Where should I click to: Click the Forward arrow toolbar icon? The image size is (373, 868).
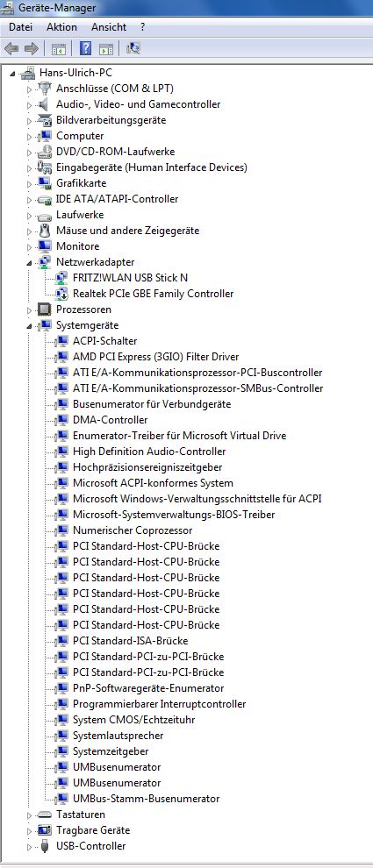coord(32,49)
